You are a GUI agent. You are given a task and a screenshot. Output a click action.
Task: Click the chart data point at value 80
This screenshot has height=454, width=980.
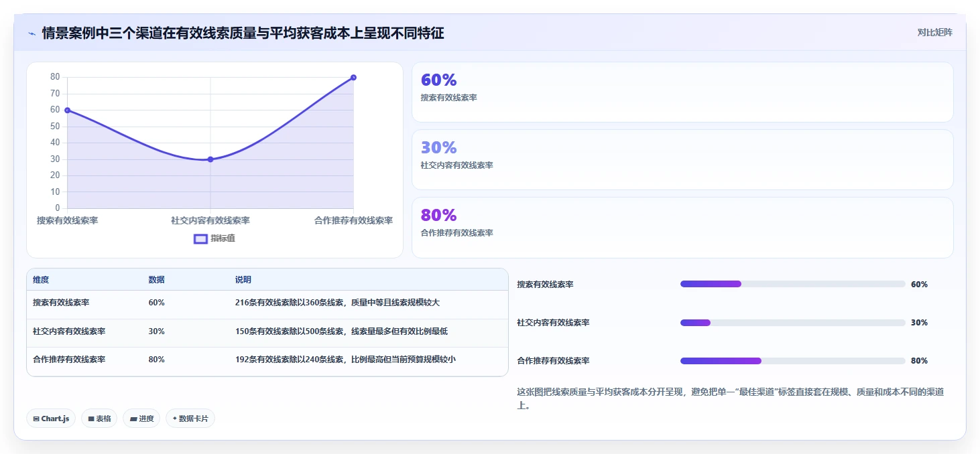[353, 78]
